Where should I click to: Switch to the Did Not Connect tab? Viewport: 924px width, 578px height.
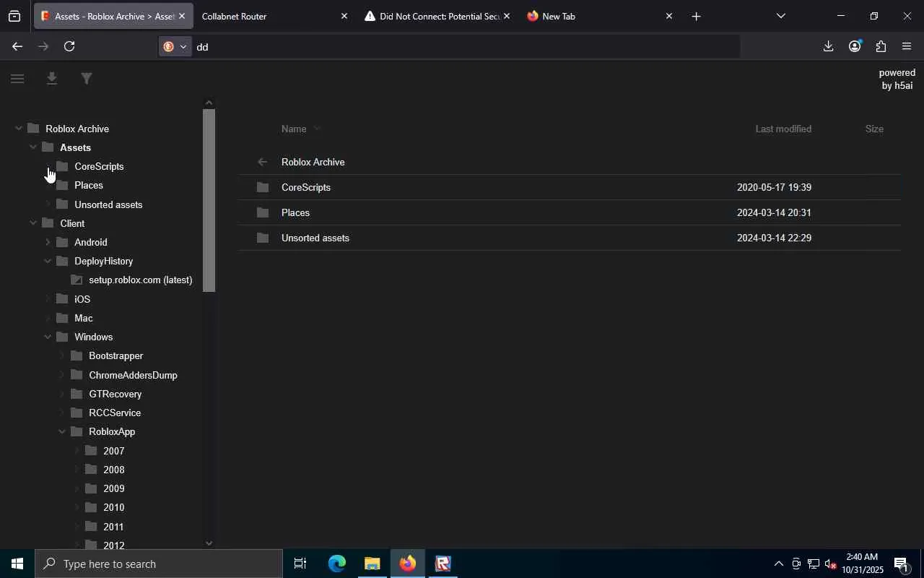439,16
